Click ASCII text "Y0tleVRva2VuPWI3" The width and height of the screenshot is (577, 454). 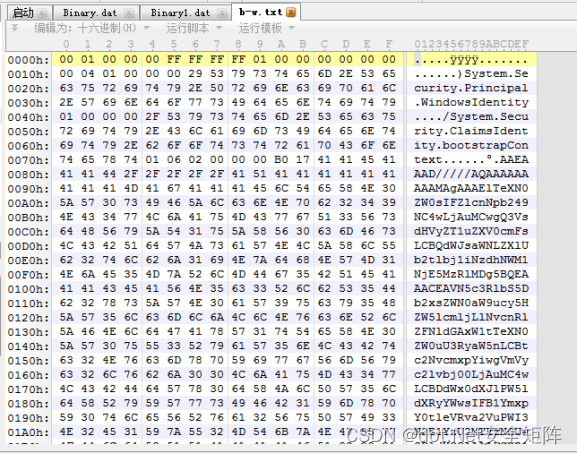pyautogui.click(x=471, y=418)
